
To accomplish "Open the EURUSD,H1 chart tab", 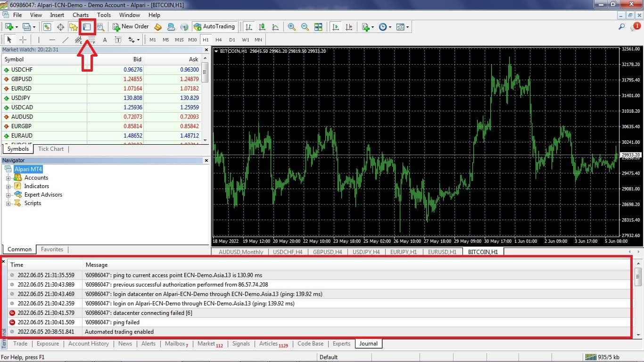I will click(x=442, y=252).
